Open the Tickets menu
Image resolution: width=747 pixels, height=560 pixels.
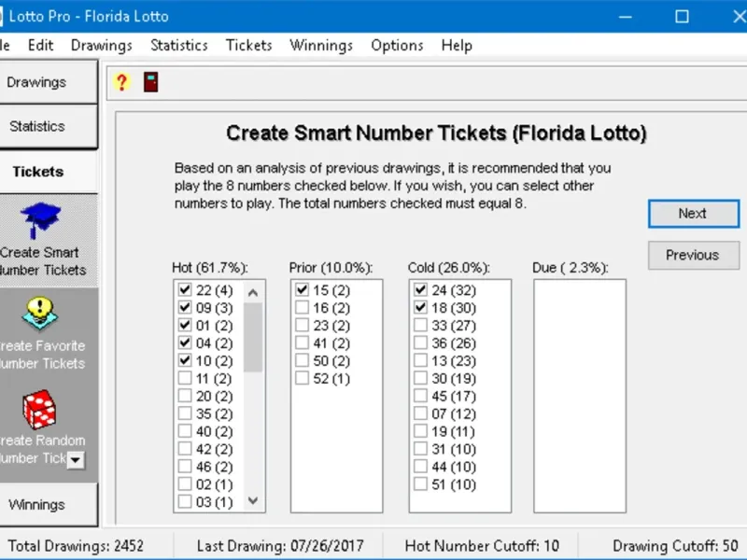coord(248,45)
